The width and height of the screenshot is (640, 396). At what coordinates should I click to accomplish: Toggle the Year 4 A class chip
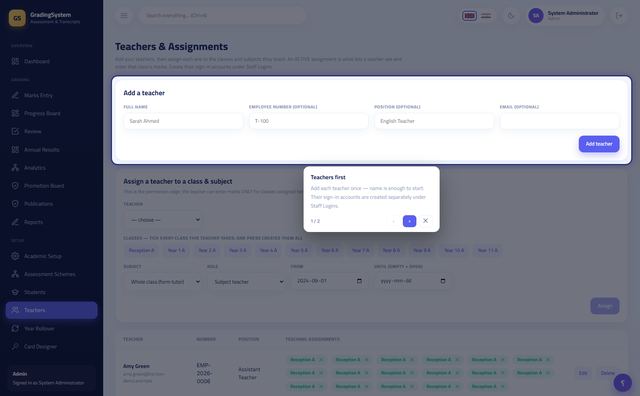point(269,250)
